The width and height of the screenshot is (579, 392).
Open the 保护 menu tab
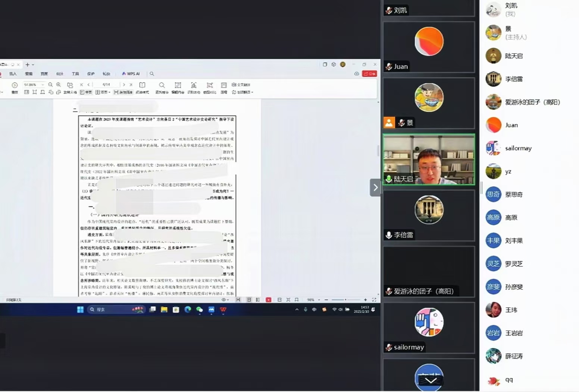91,74
